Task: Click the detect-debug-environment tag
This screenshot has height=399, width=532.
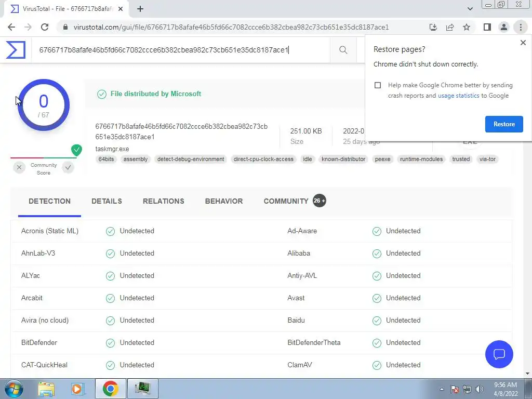Action: (x=191, y=159)
